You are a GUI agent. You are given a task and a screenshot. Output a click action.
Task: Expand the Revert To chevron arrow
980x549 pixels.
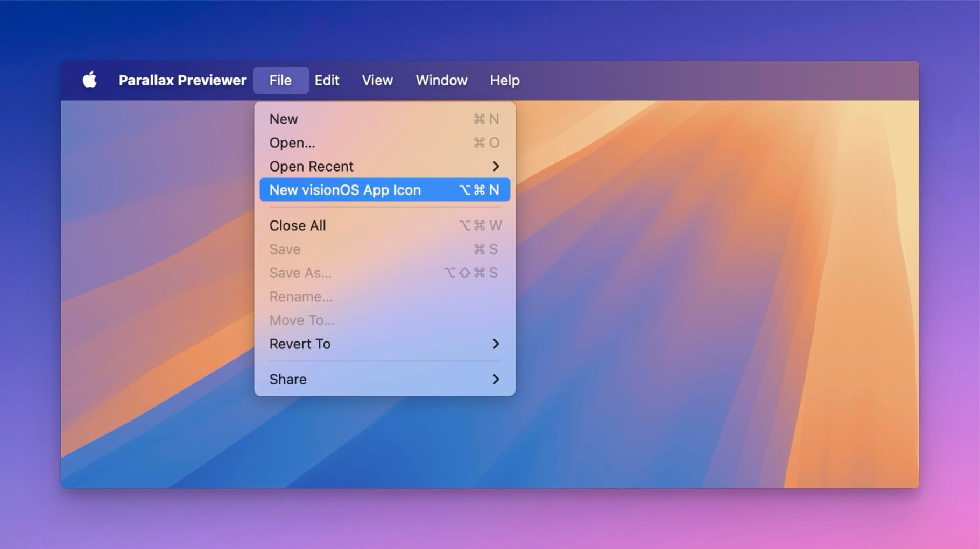496,344
